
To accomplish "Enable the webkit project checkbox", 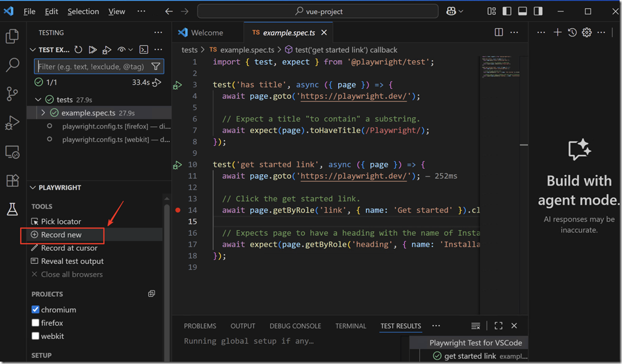I will 35,336.
